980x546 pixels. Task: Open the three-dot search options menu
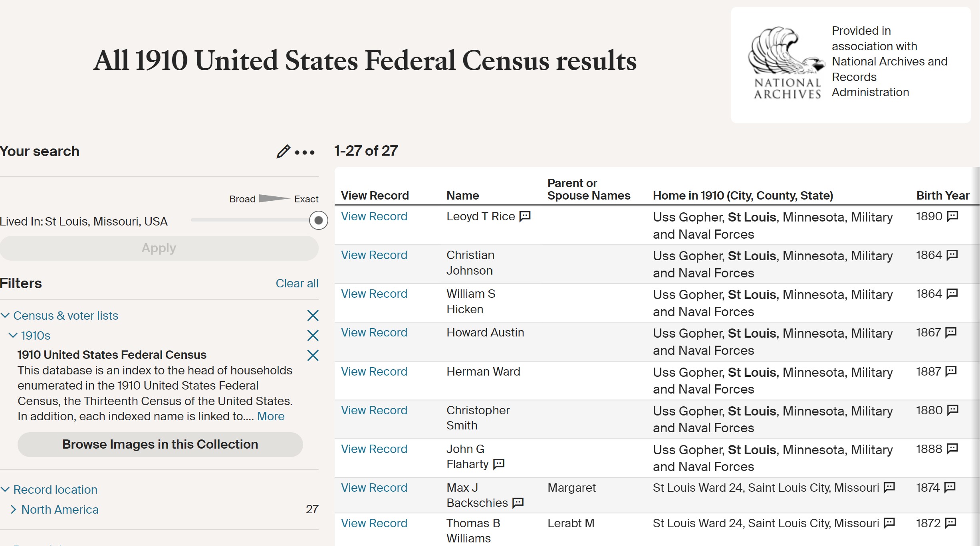pyautogui.click(x=305, y=152)
